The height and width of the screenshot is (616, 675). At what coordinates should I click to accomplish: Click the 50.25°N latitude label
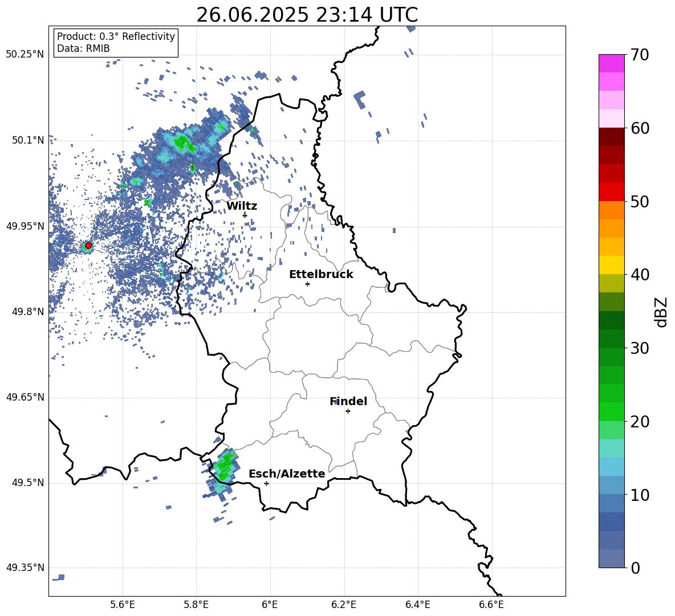25,55
